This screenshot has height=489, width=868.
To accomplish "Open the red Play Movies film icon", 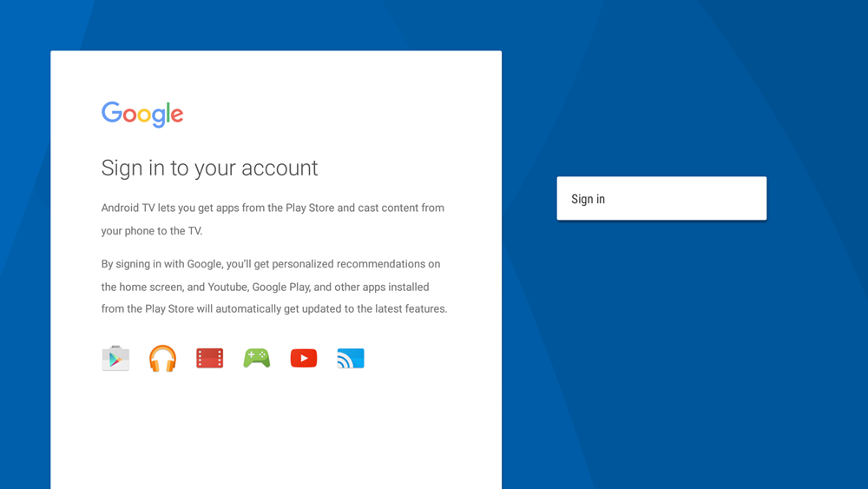I will pyautogui.click(x=210, y=359).
